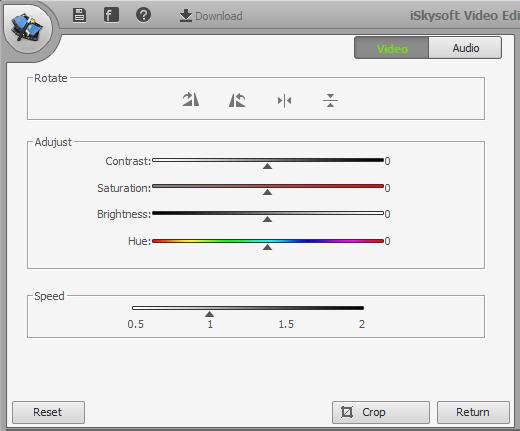Click the save disk icon
This screenshot has height=431, width=520.
point(79,15)
